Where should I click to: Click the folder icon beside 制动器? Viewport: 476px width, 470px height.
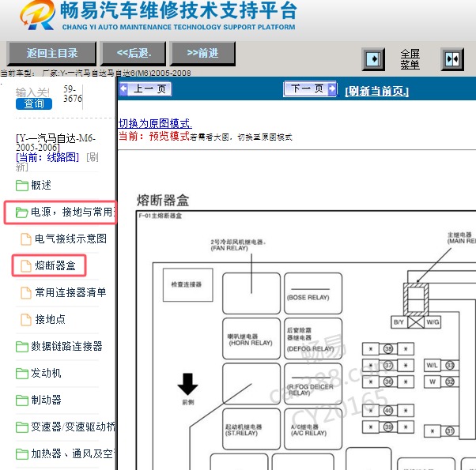click(x=22, y=400)
